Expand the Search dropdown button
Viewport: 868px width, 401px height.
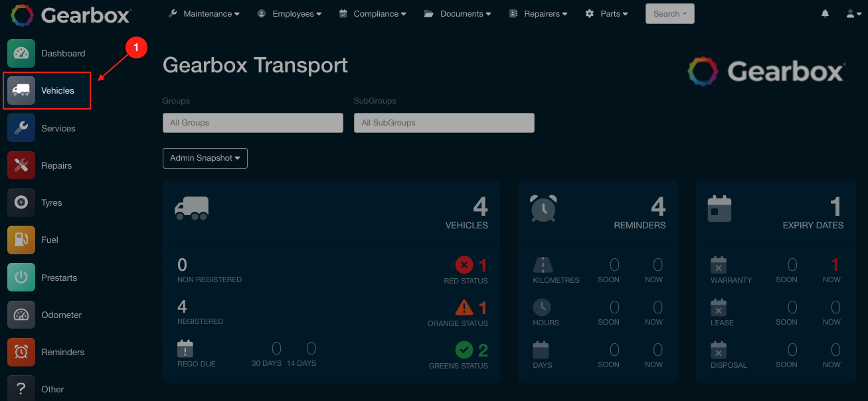coord(669,13)
